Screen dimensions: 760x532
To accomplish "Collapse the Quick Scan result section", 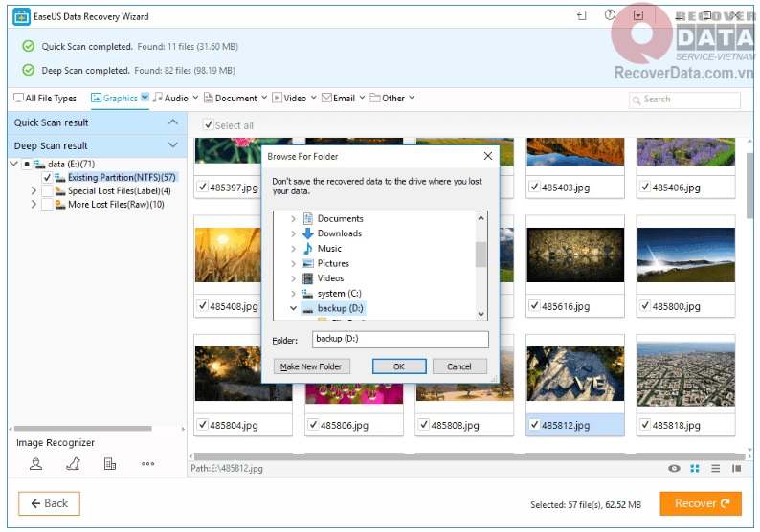I will [x=173, y=122].
